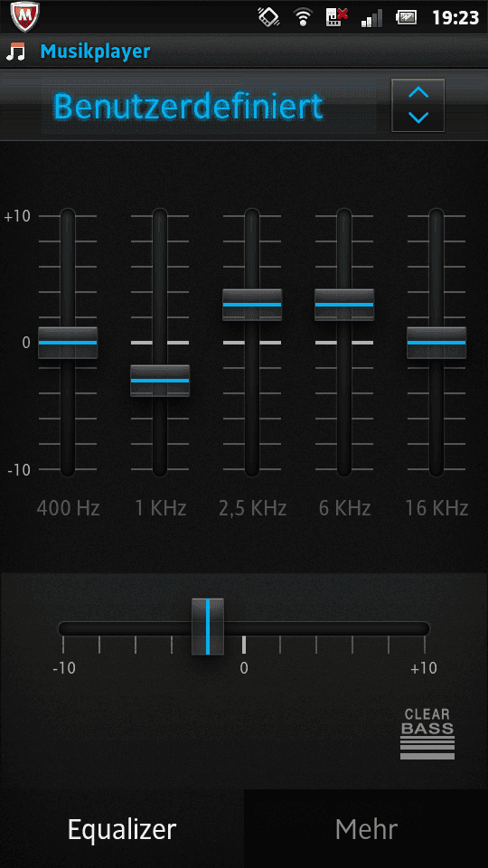Tap the SIM card error icon
The height and width of the screenshot is (868, 488).
336,17
